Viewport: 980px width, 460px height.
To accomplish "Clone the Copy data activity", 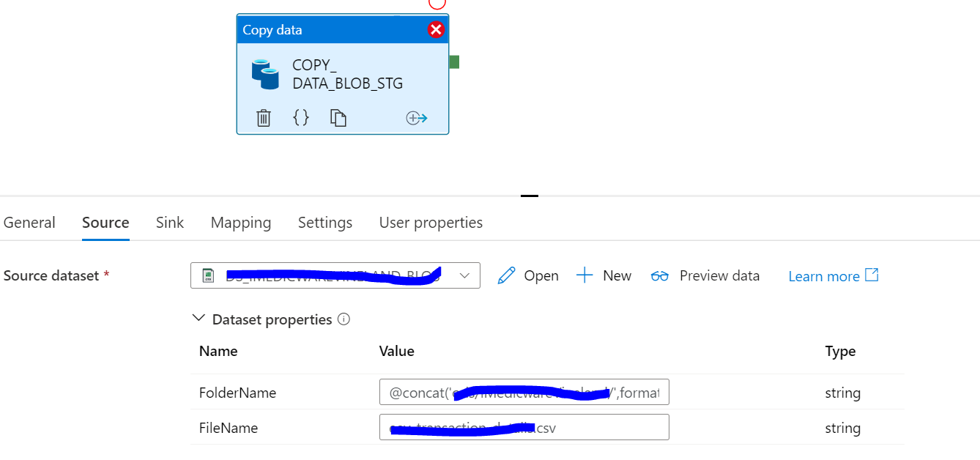I will (338, 118).
